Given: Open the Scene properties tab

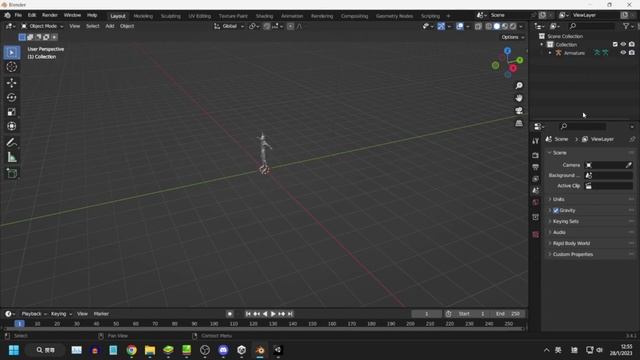Looking at the screenshot, I should pyautogui.click(x=536, y=191).
